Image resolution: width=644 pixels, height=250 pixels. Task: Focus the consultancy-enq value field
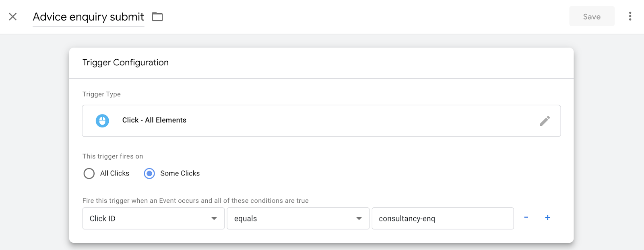point(442,219)
